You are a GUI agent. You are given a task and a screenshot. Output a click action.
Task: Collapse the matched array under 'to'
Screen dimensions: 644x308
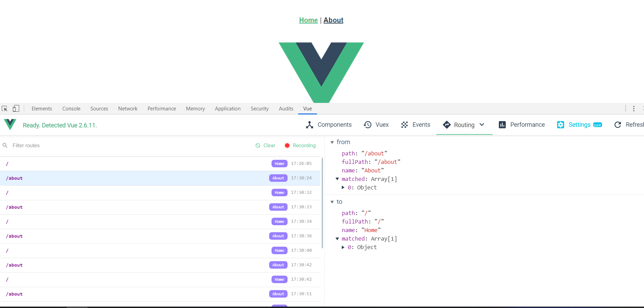click(x=337, y=239)
